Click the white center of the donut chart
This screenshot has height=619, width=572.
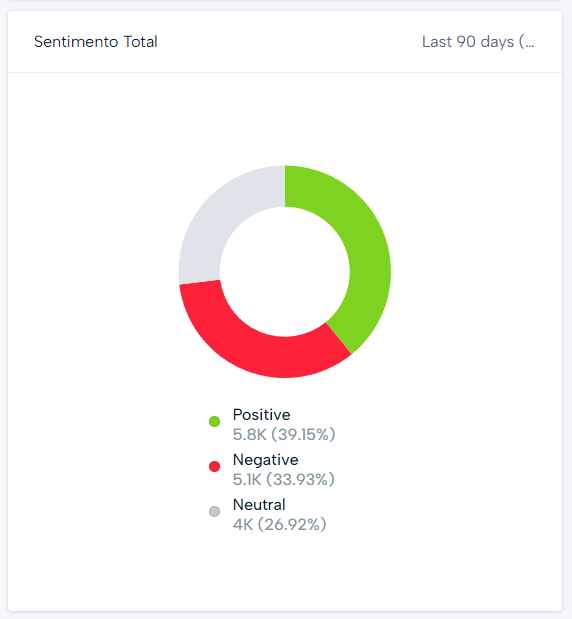point(285,272)
